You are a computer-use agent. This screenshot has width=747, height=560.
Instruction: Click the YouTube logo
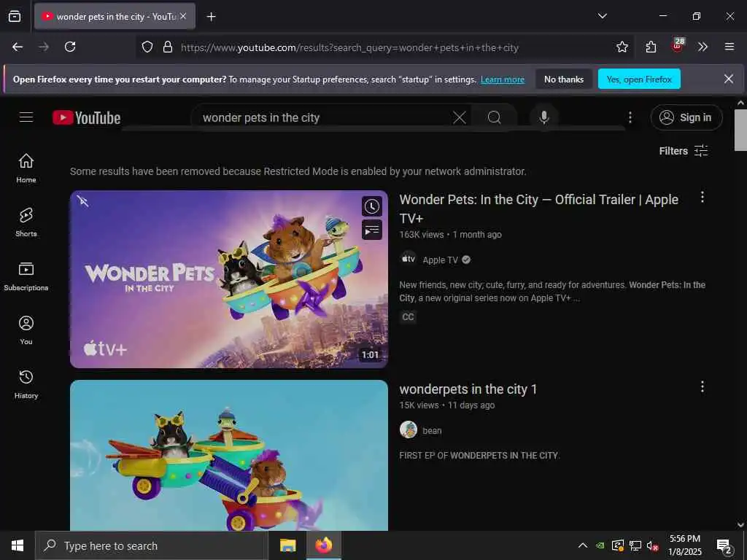[86, 117]
